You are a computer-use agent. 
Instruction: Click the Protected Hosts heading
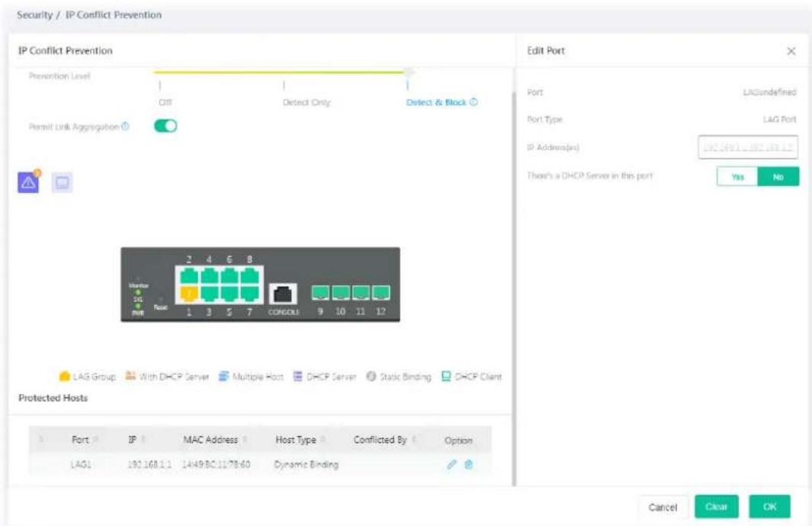(53, 398)
